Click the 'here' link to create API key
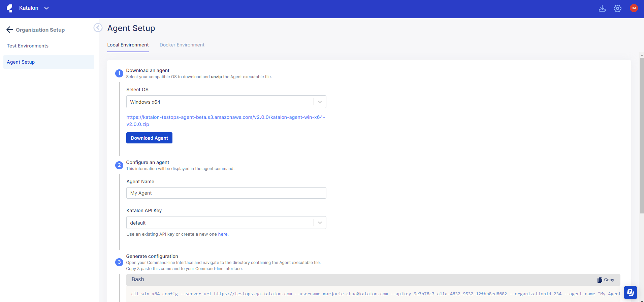 click(x=223, y=234)
